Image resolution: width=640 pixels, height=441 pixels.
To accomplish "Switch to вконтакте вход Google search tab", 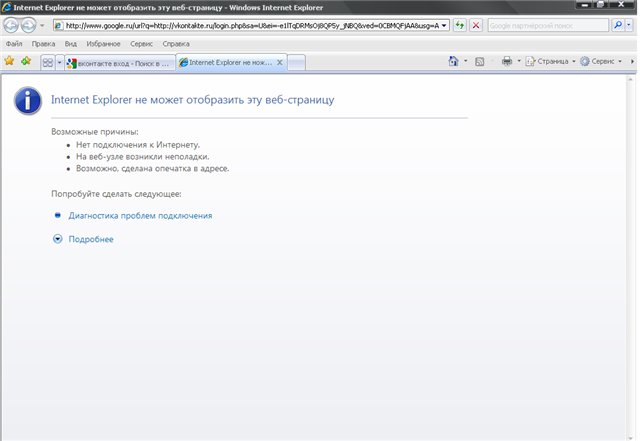I will tap(120, 63).
